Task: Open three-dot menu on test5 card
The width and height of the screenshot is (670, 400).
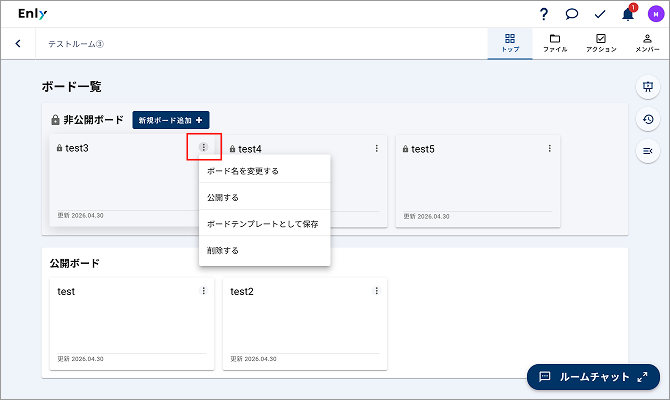Action: pos(550,148)
